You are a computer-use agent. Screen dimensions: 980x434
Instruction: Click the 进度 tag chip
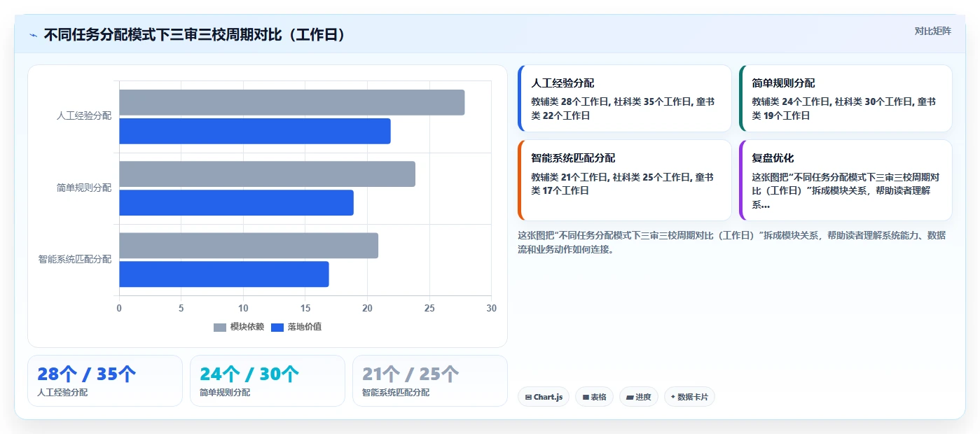click(639, 397)
